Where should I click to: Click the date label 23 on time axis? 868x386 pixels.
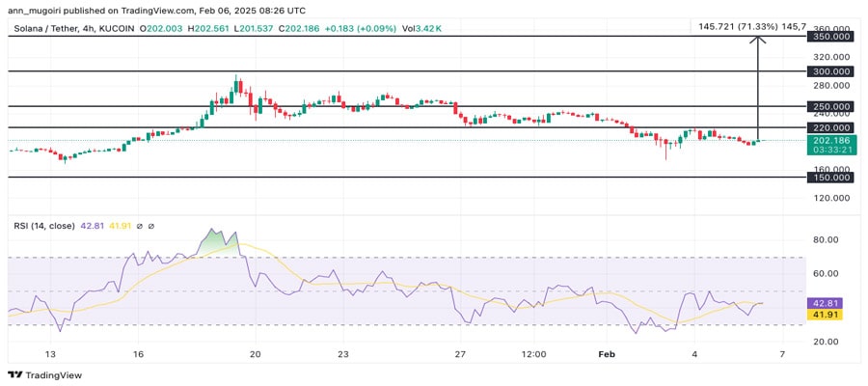point(342,354)
